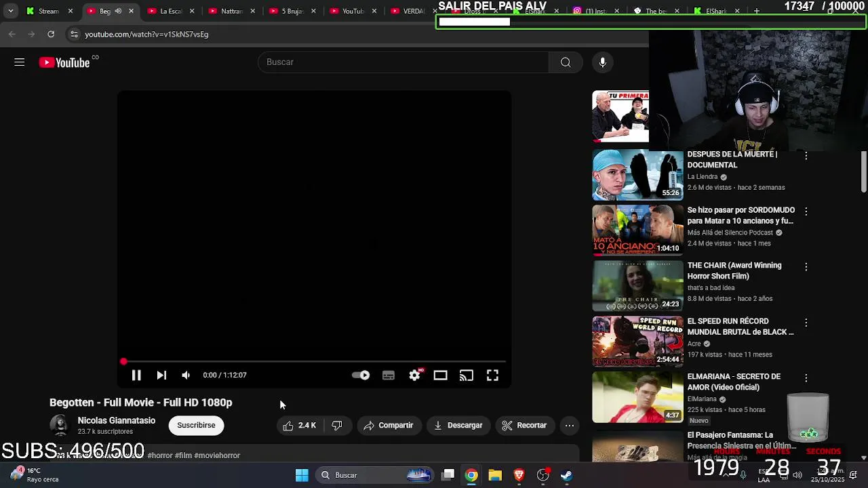
Task: Like the video with 2.4 K
Action: click(299, 425)
